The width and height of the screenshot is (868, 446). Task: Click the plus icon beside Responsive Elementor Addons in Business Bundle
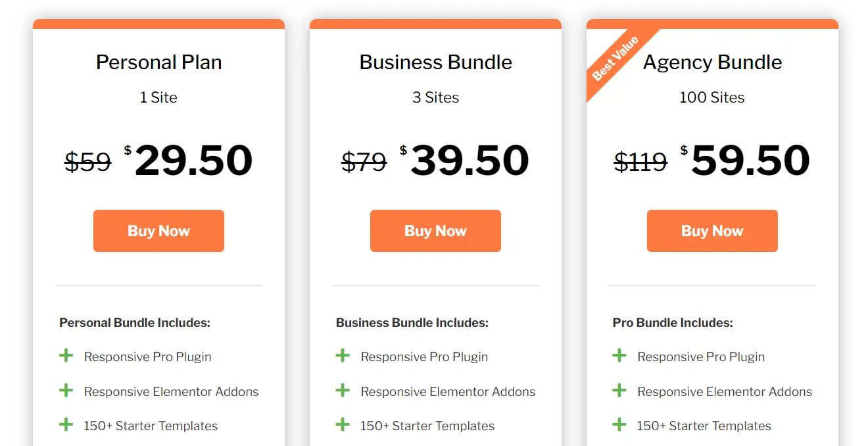coord(343,389)
